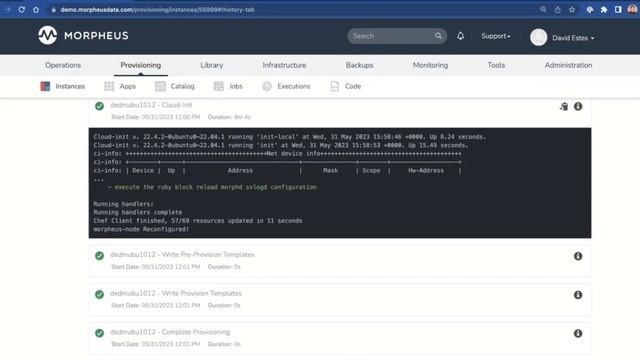The width and height of the screenshot is (640, 360).
Task: Go to Instances subtab
Action: pyautogui.click(x=70, y=86)
